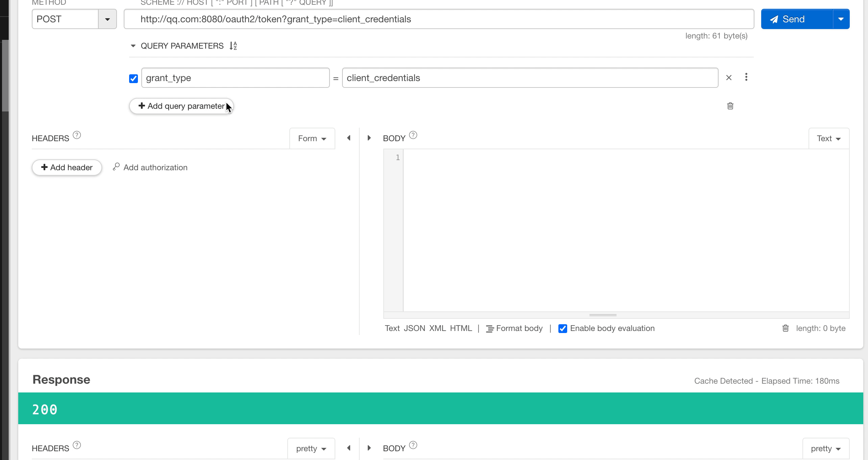Click the more options ellipsis icon
868x460 pixels.
coord(746,77)
